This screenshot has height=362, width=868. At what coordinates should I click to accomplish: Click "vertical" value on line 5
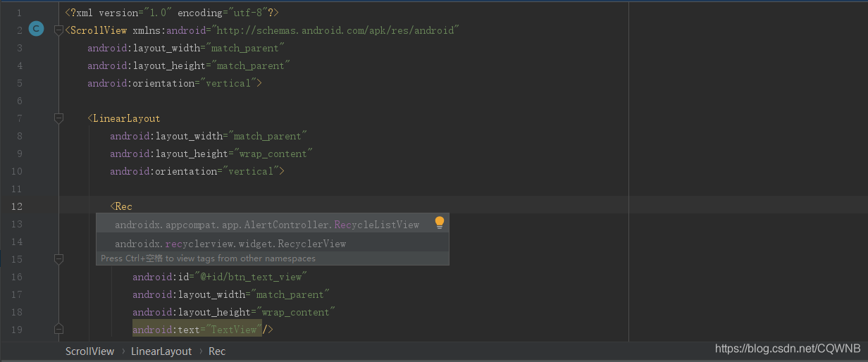click(228, 83)
